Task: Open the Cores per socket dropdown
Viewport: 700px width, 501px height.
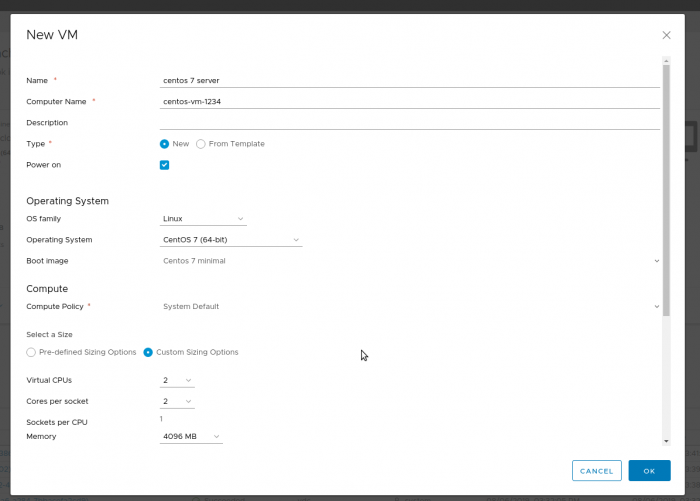Action: [177, 401]
